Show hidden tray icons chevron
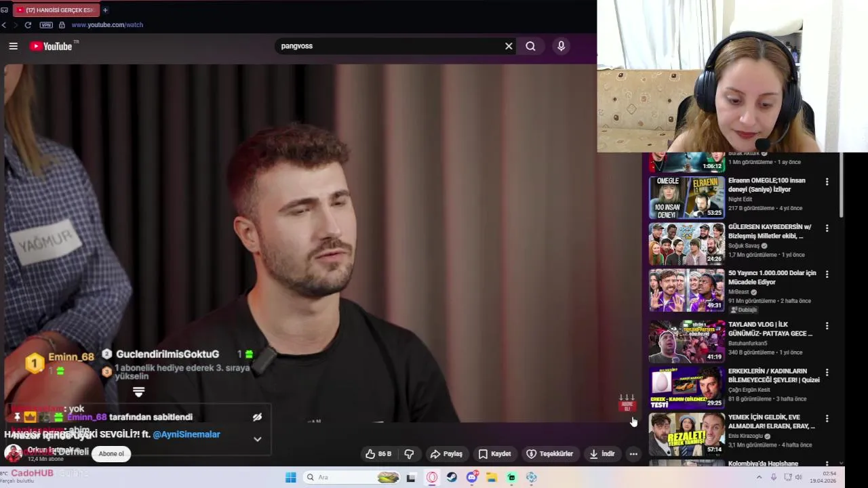Image resolution: width=868 pixels, height=488 pixels. (x=761, y=477)
